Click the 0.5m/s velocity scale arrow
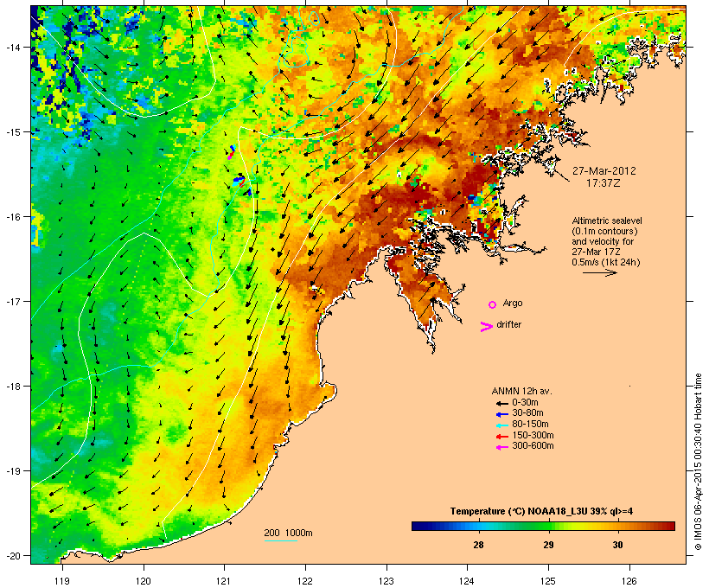This screenshot has height=588, width=709. (x=600, y=272)
